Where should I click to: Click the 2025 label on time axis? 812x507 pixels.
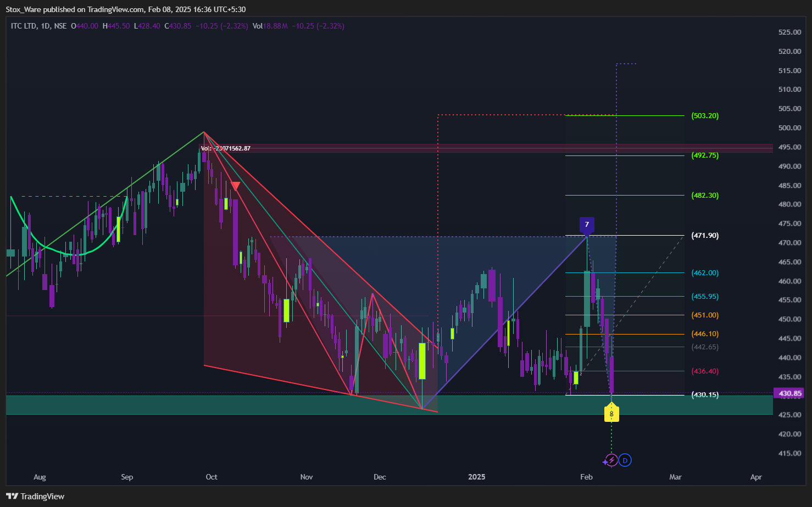(x=477, y=477)
